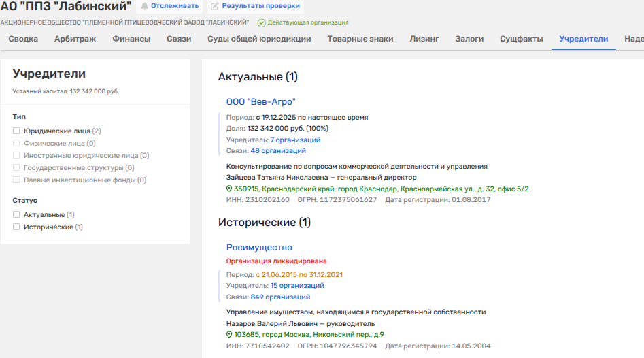Click Дата регистрации: 14.05.2004
This screenshot has height=358, width=644.
(x=437, y=346)
